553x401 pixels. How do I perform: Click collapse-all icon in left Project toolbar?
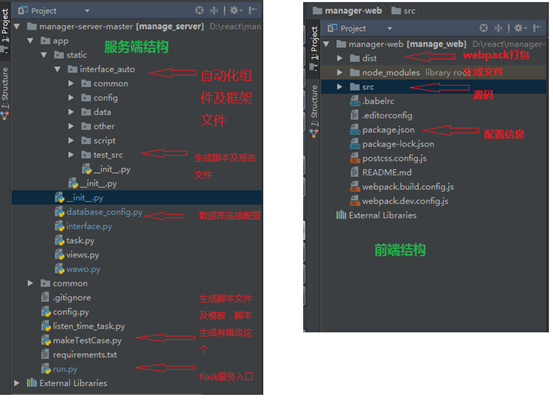(x=214, y=11)
